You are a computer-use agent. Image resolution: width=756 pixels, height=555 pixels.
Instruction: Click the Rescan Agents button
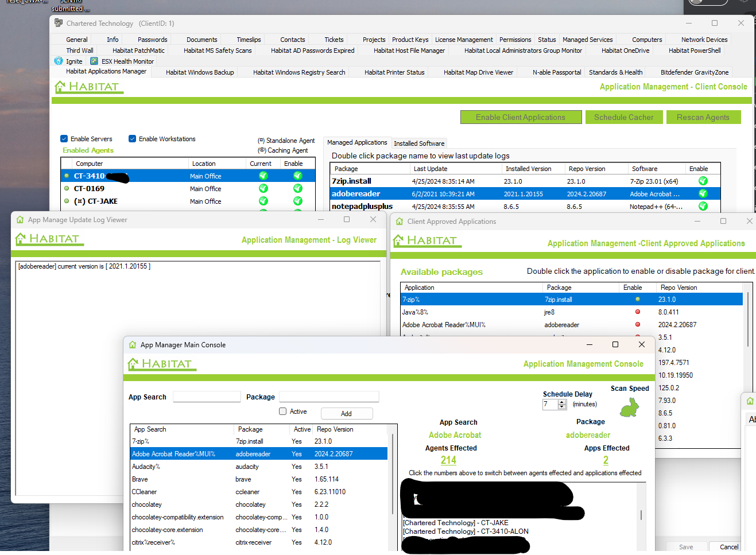703,117
